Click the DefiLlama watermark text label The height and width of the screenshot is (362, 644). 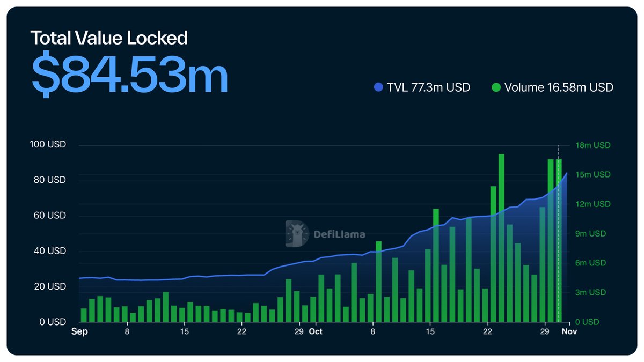(339, 233)
